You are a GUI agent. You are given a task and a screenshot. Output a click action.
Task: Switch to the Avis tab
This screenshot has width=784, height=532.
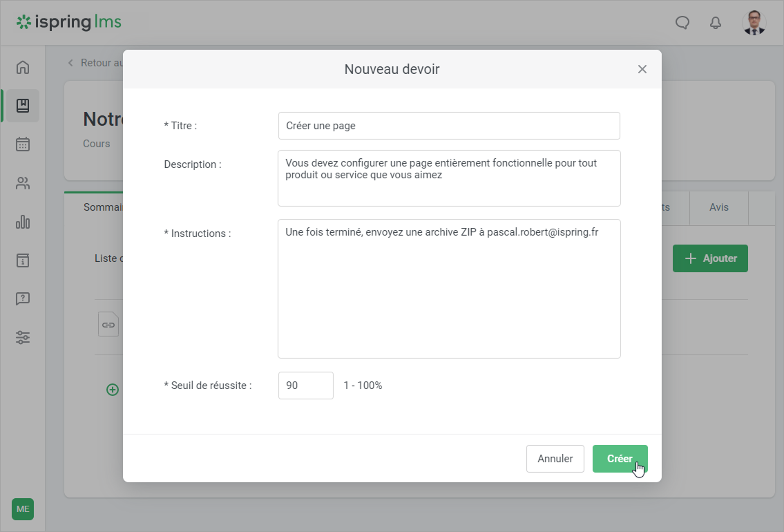click(x=718, y=207)
